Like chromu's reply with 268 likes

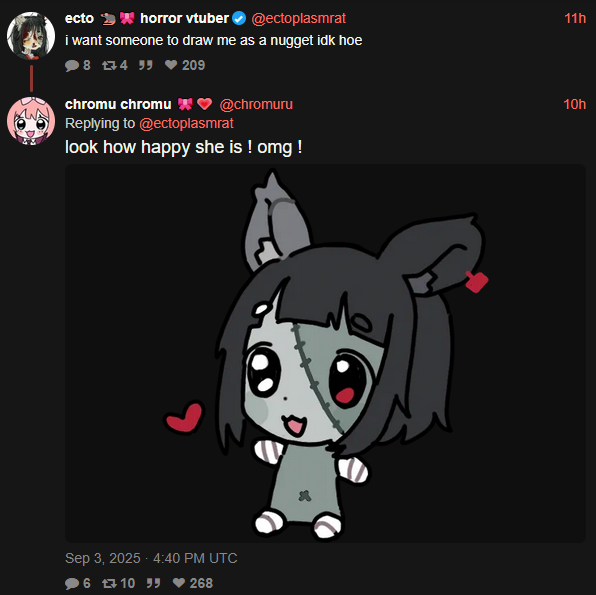[179, 583]
